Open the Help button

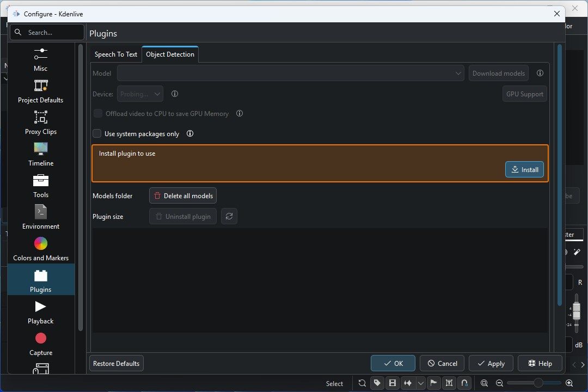pos(540,363)
